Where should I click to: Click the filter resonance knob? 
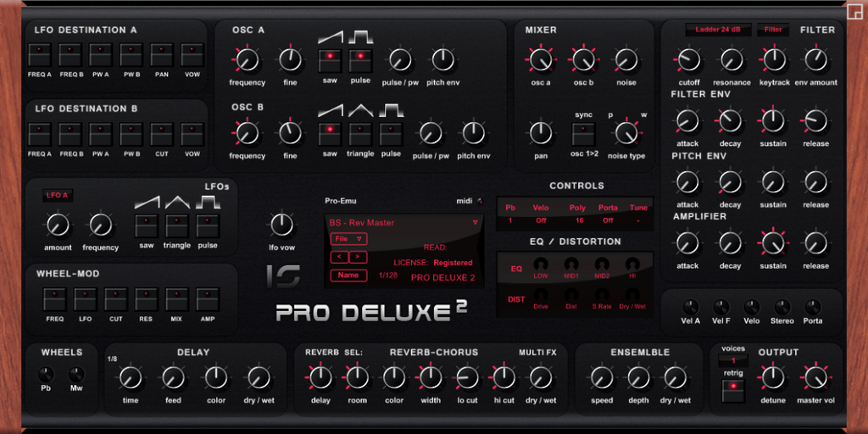click(x=731, y=60)
